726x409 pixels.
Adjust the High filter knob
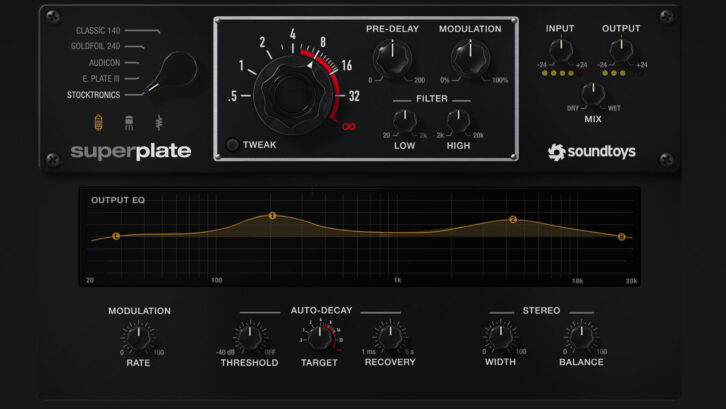458,121
